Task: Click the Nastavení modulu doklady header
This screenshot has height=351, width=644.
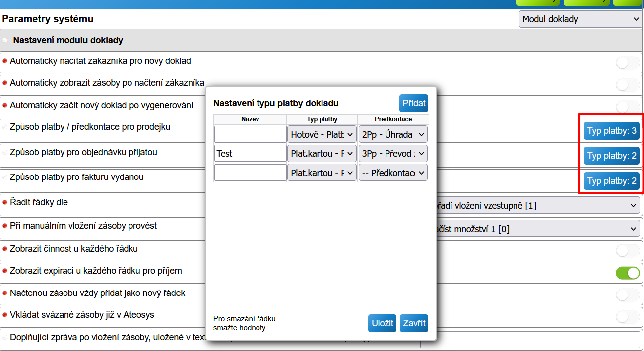Action: coord(68,40)
